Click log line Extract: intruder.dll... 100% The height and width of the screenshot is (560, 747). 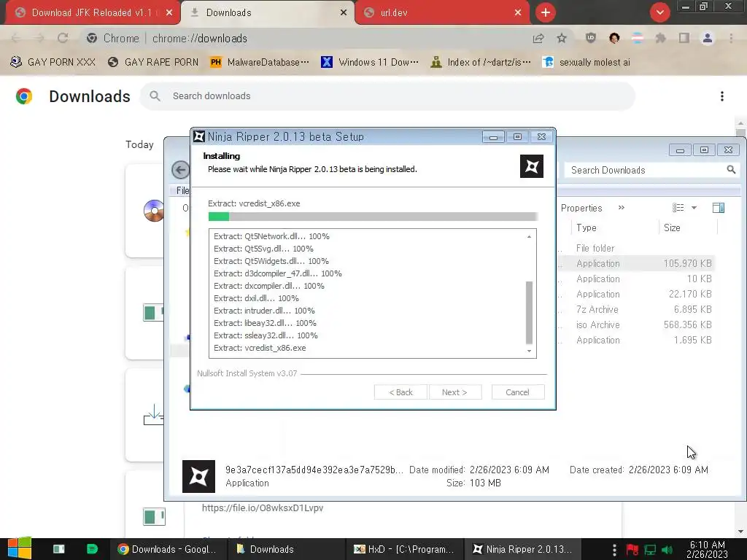(264, 311)
